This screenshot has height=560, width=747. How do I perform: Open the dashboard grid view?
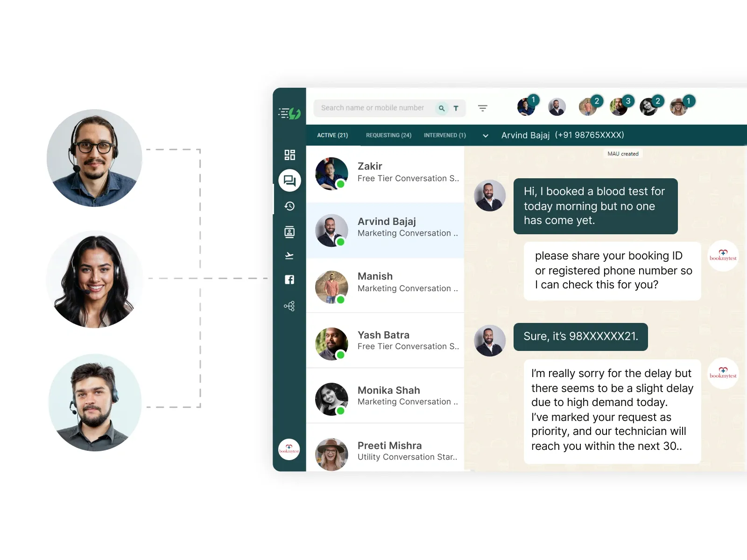(289, 154)
